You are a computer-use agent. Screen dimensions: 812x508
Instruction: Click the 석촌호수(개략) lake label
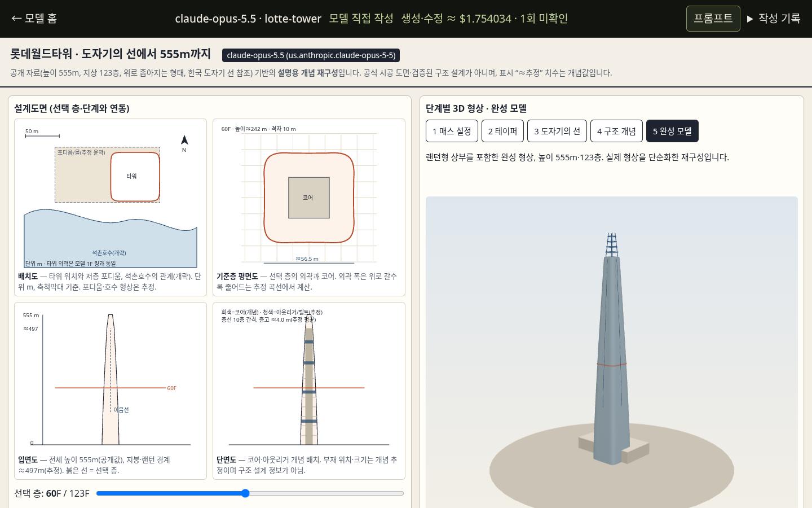(x=109, y=253)
